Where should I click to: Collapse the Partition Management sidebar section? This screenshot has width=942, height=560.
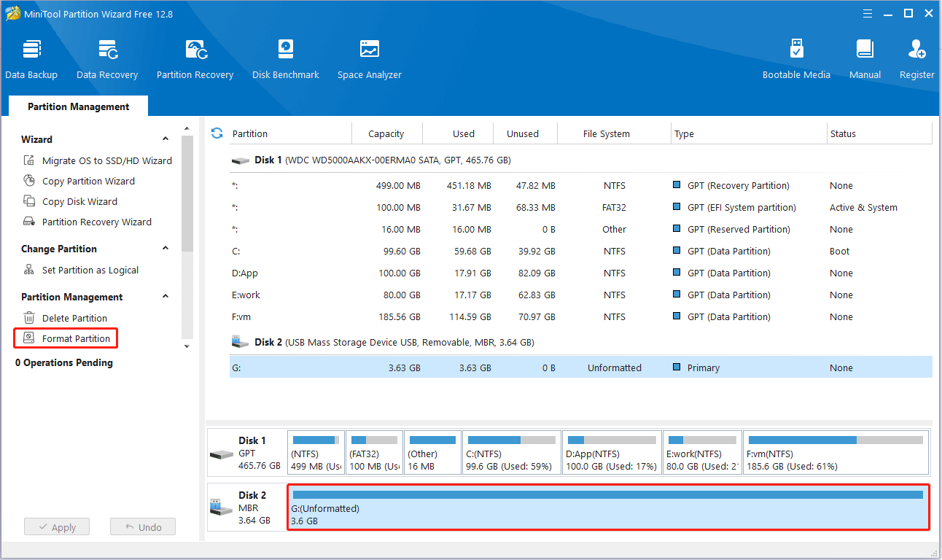tap(166, 297)
